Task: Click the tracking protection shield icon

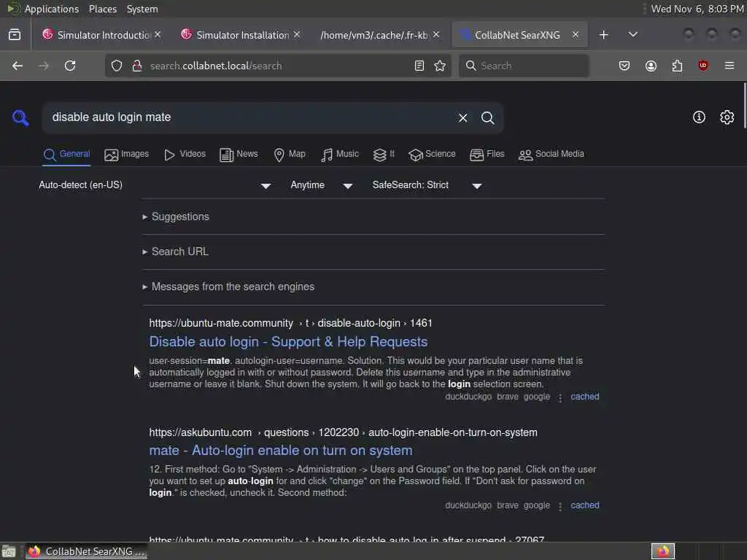Action: point(117,66)
